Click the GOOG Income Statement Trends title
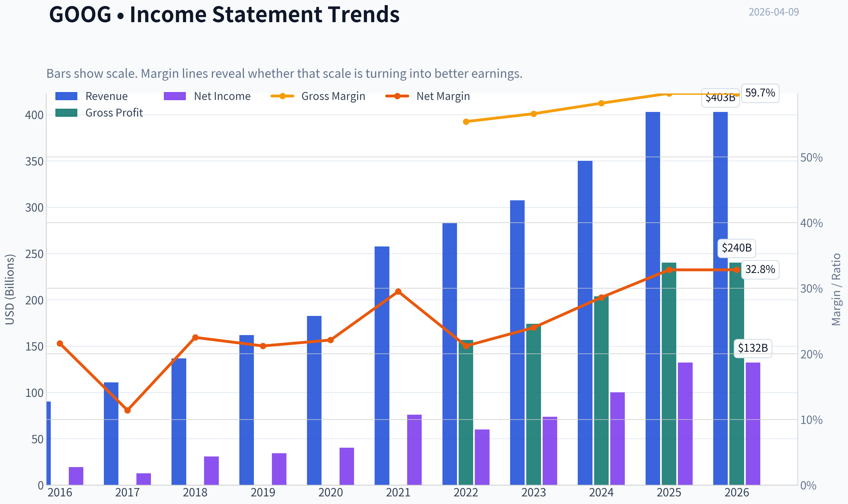The width and height of the screenshot is (848, 504). [224, 14]
